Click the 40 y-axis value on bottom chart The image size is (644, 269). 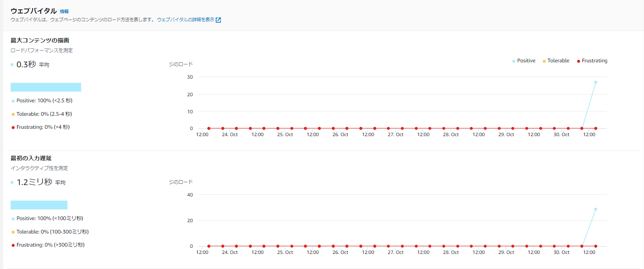pyautogui.click(x=190, y=195)
